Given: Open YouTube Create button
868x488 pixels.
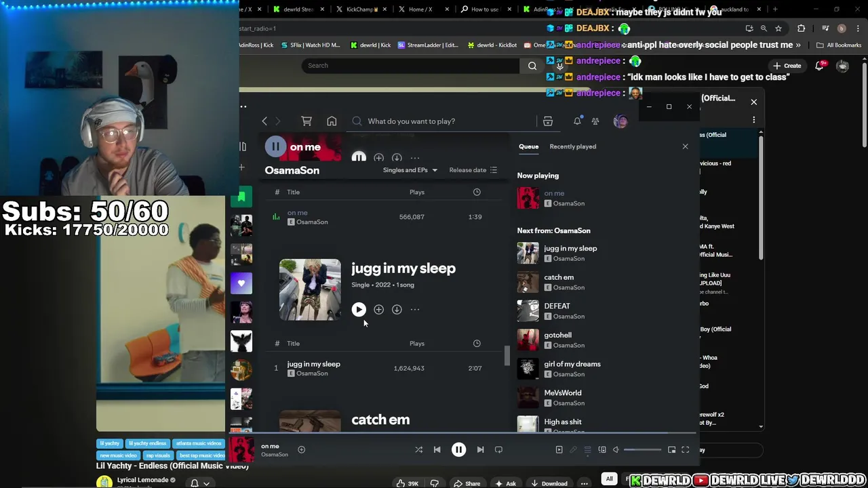Looking at the screenshot, I should point(787,66).
